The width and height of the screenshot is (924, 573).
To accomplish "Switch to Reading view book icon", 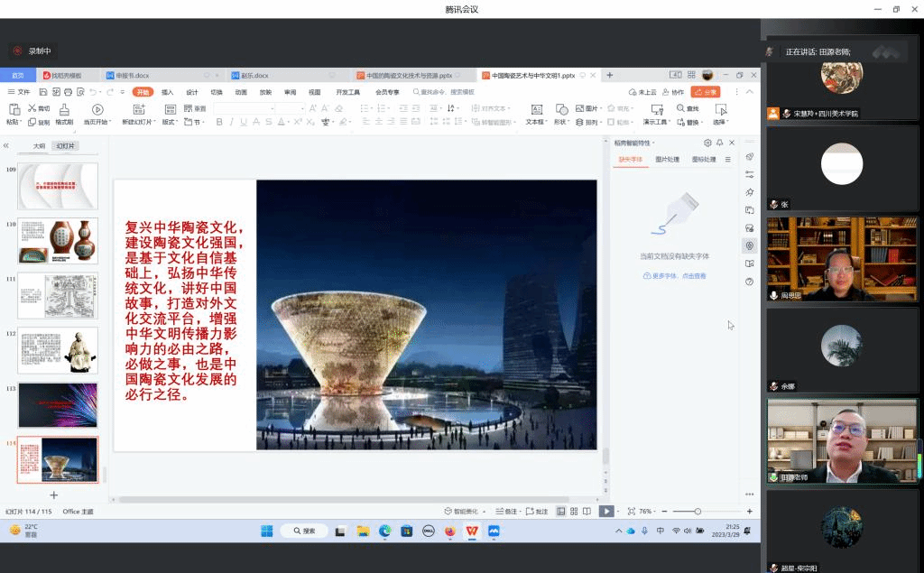I will tap(587, 511).
